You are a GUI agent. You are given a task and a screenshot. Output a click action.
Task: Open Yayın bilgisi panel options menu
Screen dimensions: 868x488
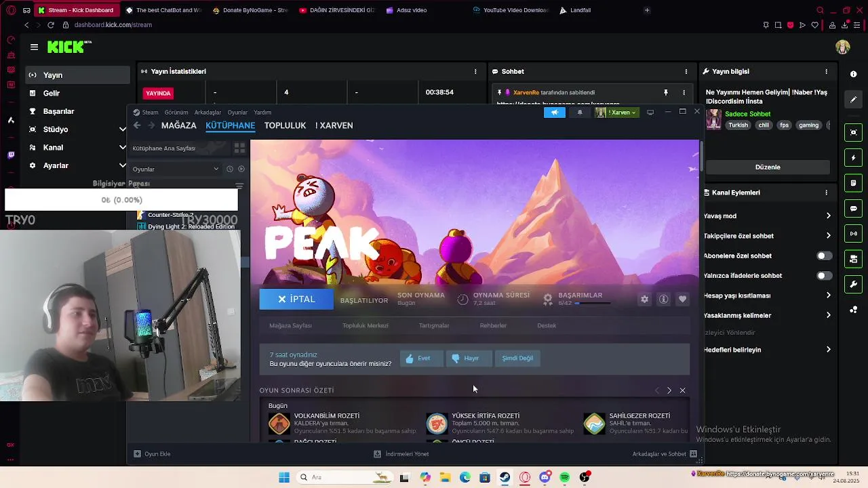pos(826,71)
